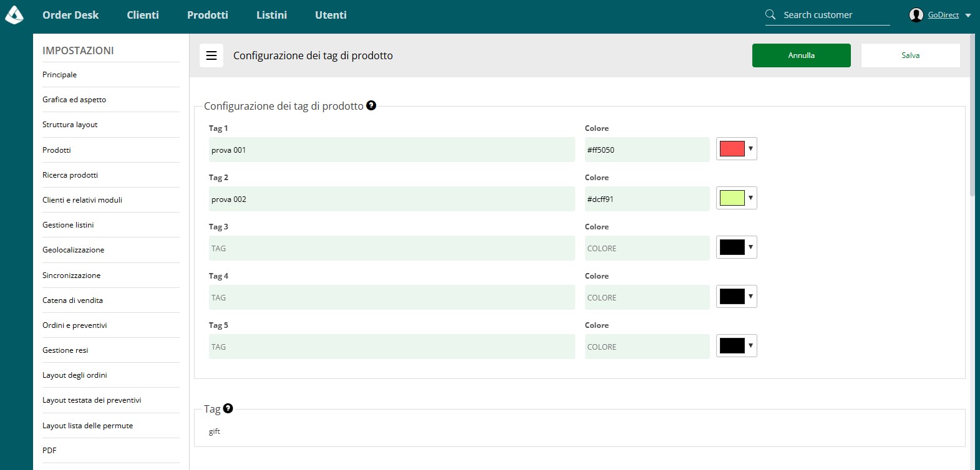This screenshot has width=980, height=470.
Task: Click the empty Tag 3 text field
Action: [x=392, y=248]
